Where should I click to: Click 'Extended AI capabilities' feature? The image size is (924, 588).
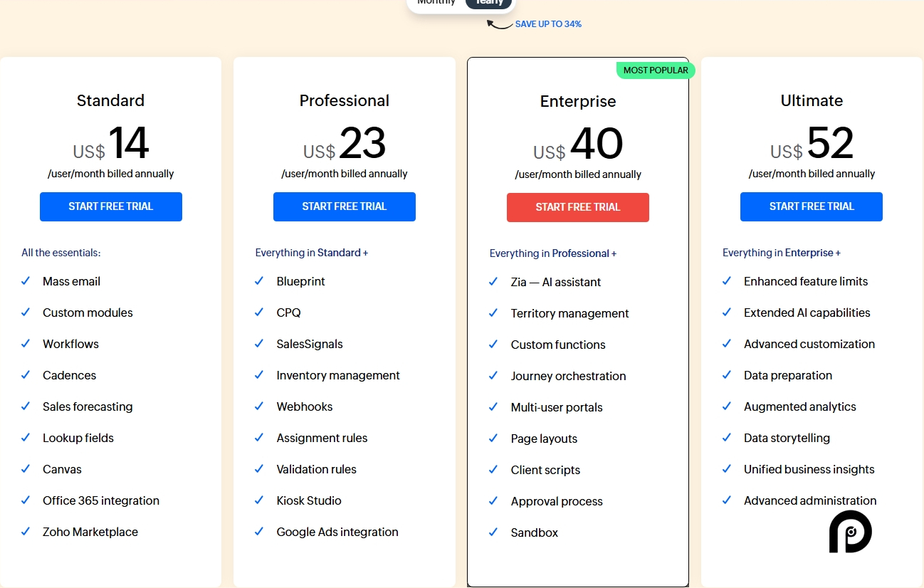[x=807, y=313]
